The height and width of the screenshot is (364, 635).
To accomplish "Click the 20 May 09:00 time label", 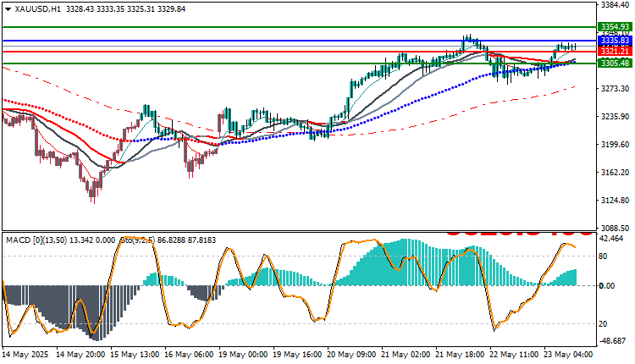I will coord(352,355).
